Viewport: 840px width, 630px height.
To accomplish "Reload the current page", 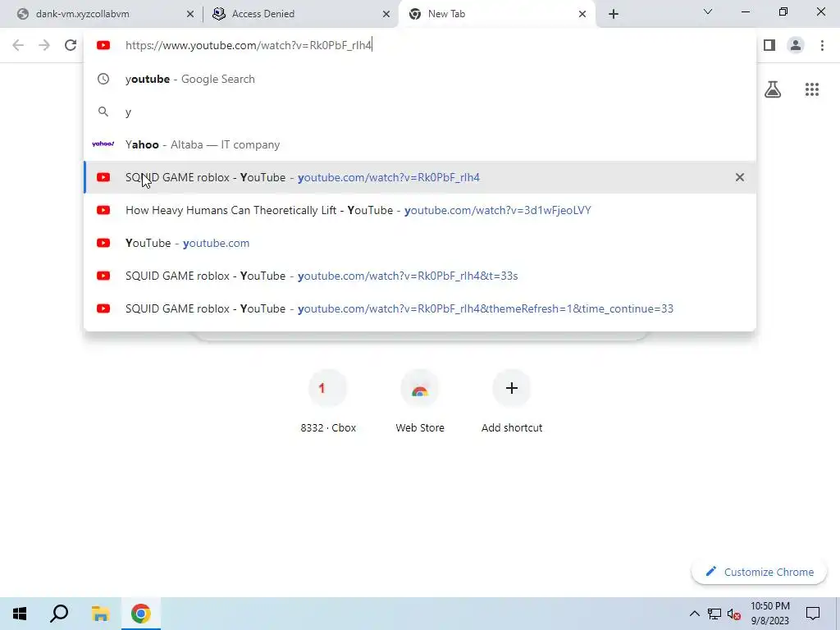I will tap(71, 46).
